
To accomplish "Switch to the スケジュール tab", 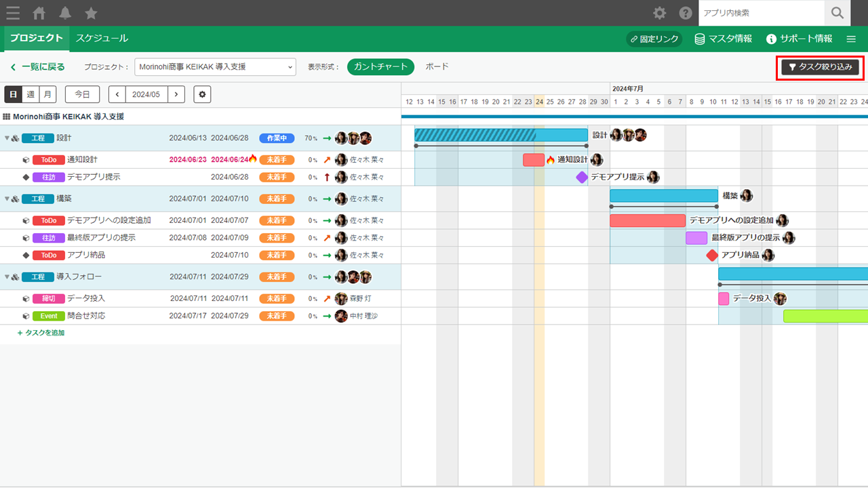I will click(102, 39).
